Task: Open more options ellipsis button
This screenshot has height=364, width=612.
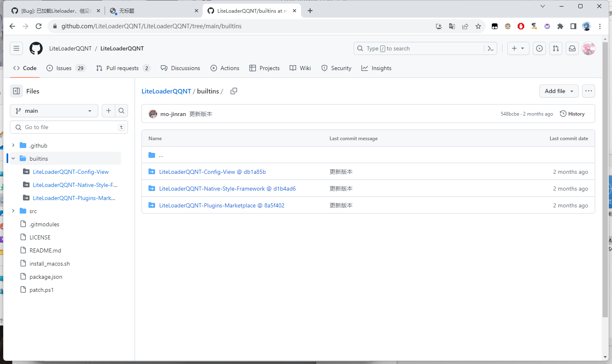Action: (589, 91)
